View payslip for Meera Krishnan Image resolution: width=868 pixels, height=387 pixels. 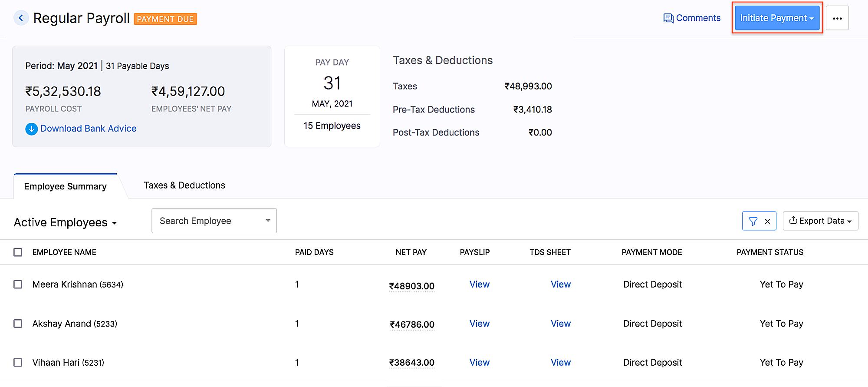click(x=479, y=284)
